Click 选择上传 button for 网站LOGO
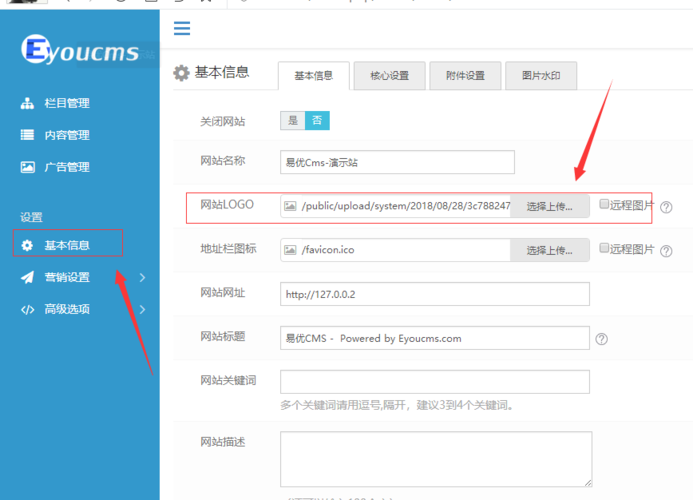The width and height of the screenshot is (693, 500). 549,206
